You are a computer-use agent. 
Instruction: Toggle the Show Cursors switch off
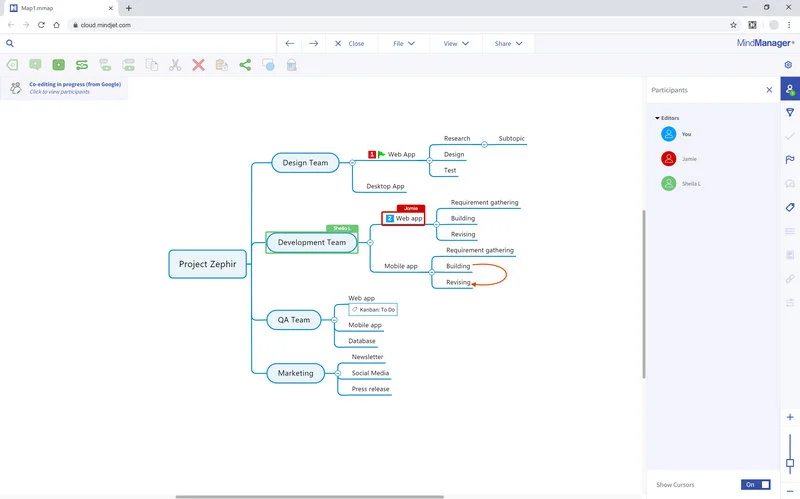click(x=756, y=484)
